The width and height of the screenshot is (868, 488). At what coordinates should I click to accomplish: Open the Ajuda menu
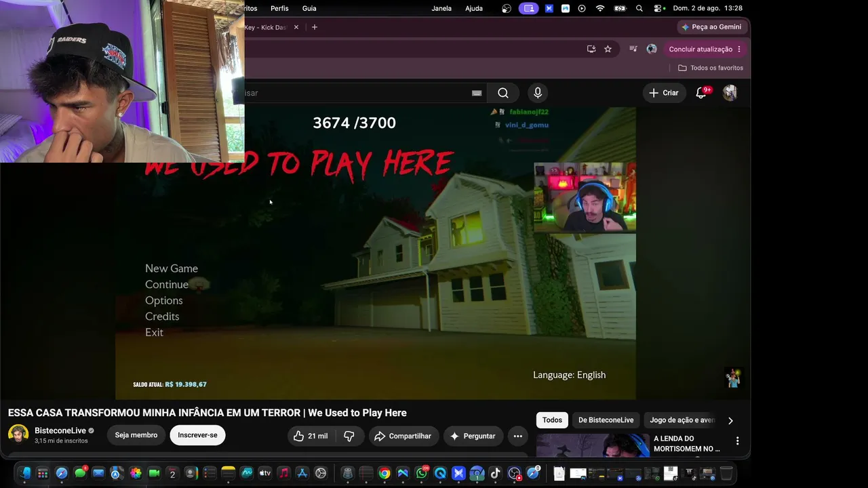[474, 8]
